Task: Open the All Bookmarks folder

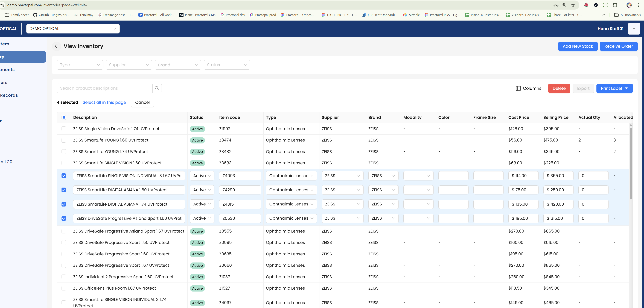Action: point(627,15)
